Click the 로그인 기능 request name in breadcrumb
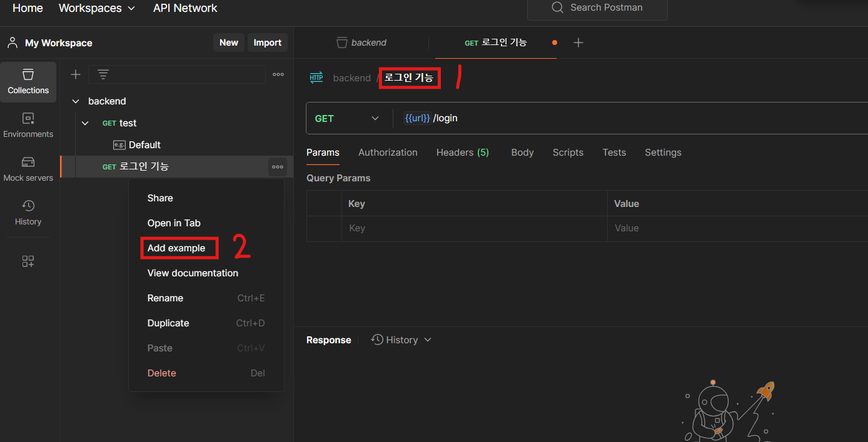868x442 pixels. pyautogui.click(x=409, y=78)
